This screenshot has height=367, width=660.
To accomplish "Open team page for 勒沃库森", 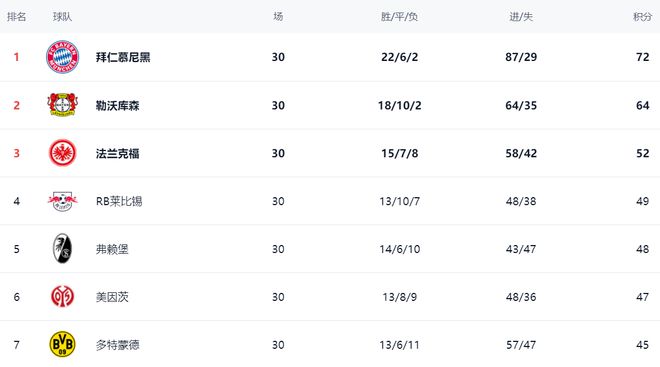I will click(117, 105).
